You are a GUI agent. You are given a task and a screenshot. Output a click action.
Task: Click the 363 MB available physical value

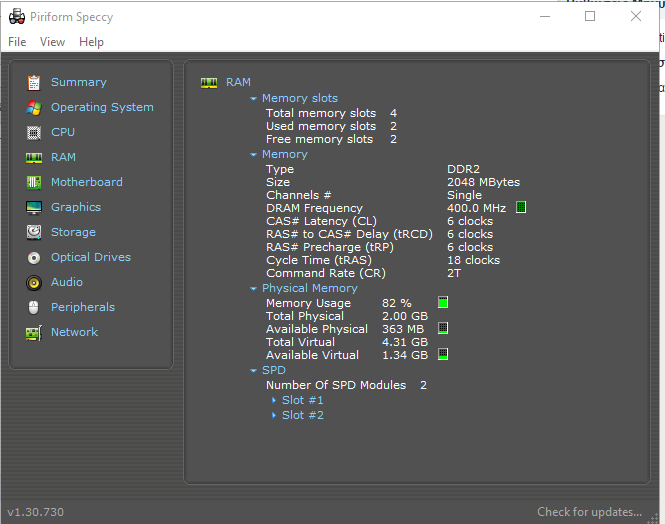(x=402, y=329)
